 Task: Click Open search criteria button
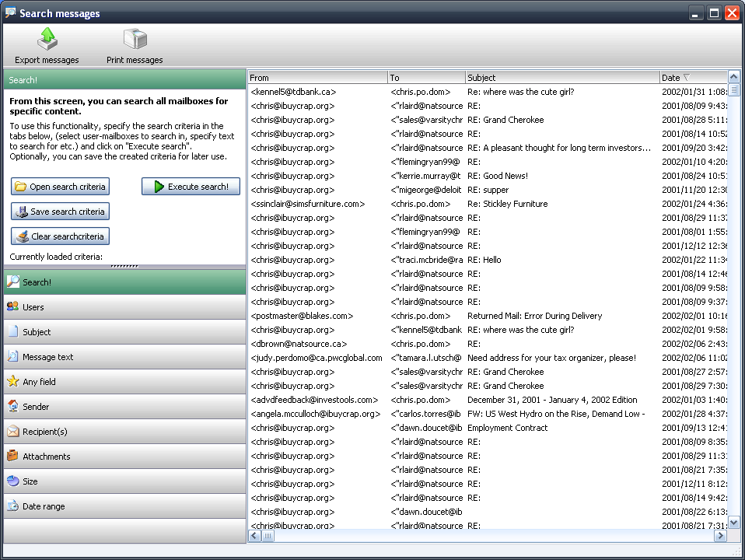point(61,187)
